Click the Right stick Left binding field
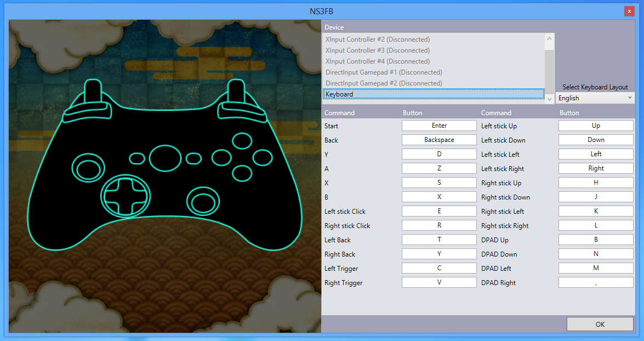644x341 pixels. tap(596, 211)
